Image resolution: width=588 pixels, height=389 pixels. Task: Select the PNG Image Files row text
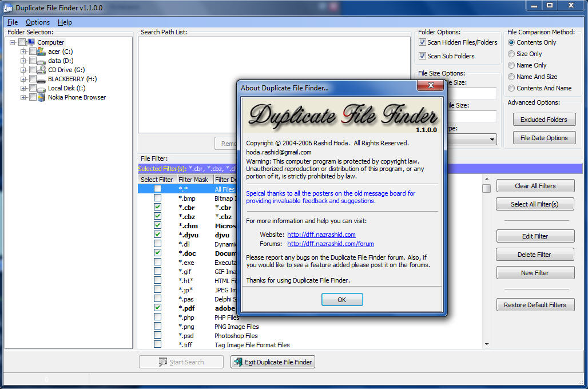[236, 327]
